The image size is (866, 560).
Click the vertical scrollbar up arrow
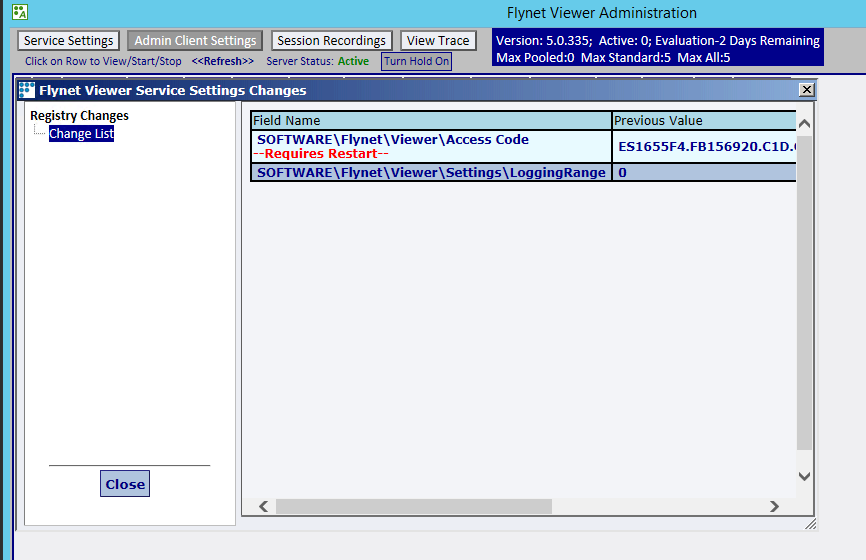[x=805, y=123]
